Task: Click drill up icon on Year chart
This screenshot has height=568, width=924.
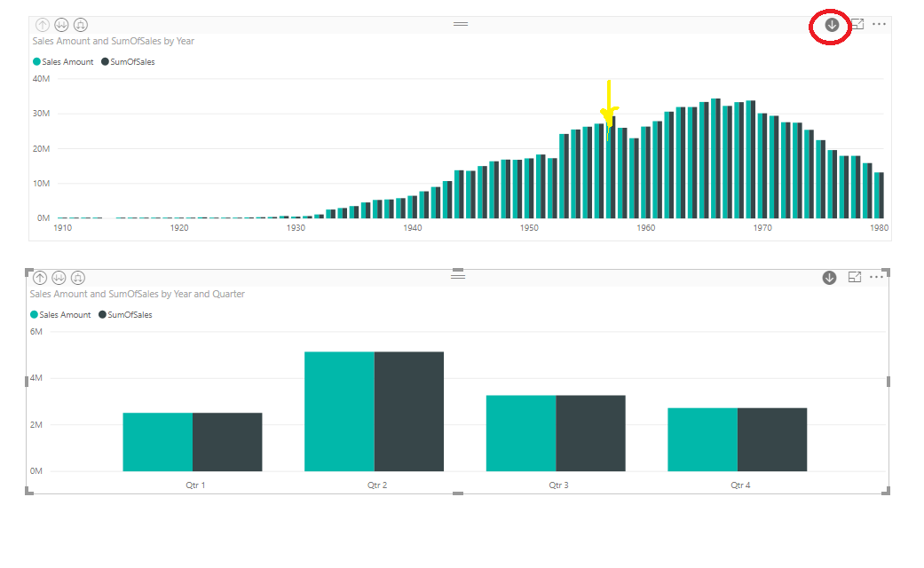Action: point(43,25)
